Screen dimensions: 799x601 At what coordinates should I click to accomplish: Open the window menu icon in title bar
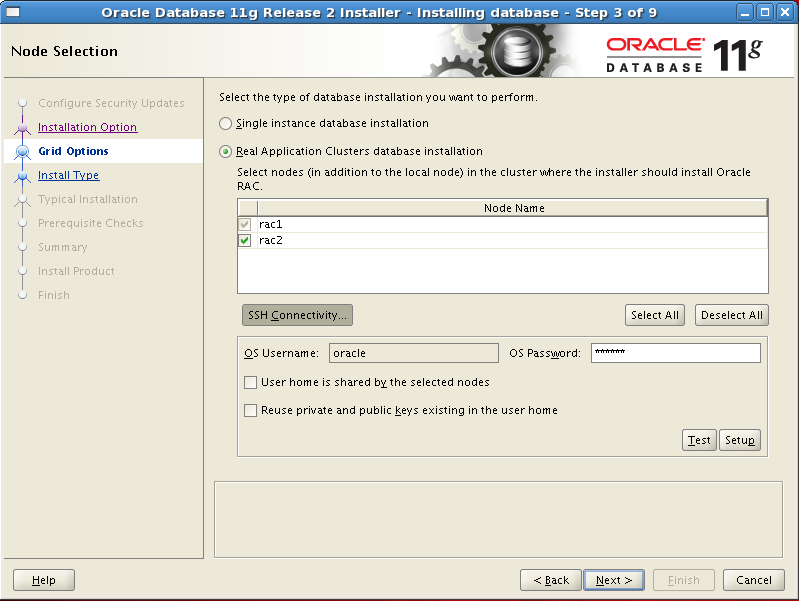click(13, 12)
